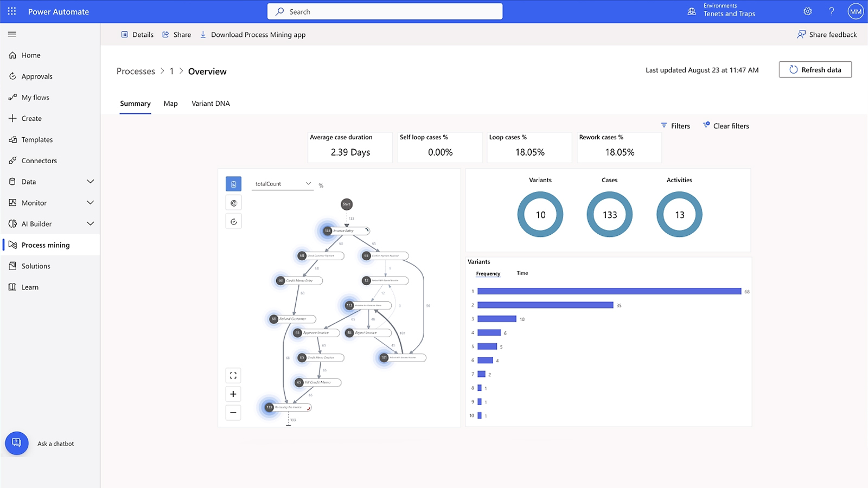Collapse the left navigation hamburger menu
Viewport: 868px width, 488px height.
click(12, 34)
